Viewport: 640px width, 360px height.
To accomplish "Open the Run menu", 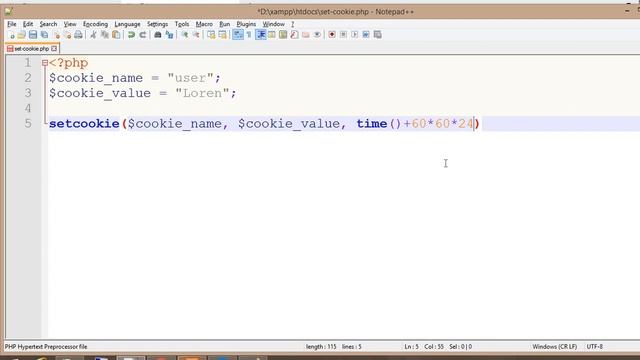I will point(224,24).
